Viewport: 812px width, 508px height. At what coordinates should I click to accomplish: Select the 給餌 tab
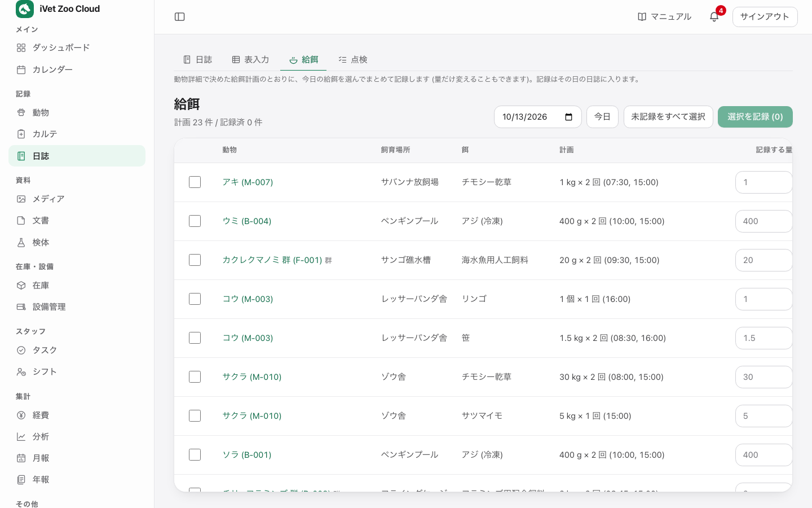point(303,59)
